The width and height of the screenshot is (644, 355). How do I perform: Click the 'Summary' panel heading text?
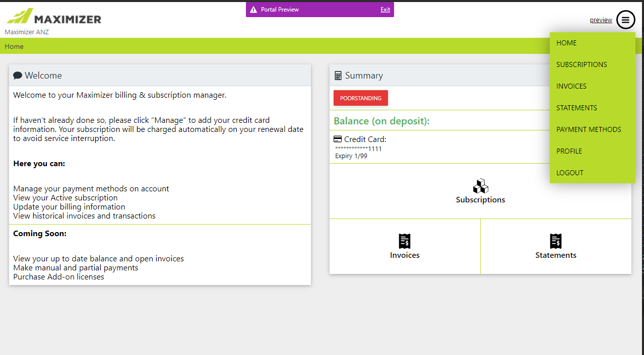coord(364,76)
